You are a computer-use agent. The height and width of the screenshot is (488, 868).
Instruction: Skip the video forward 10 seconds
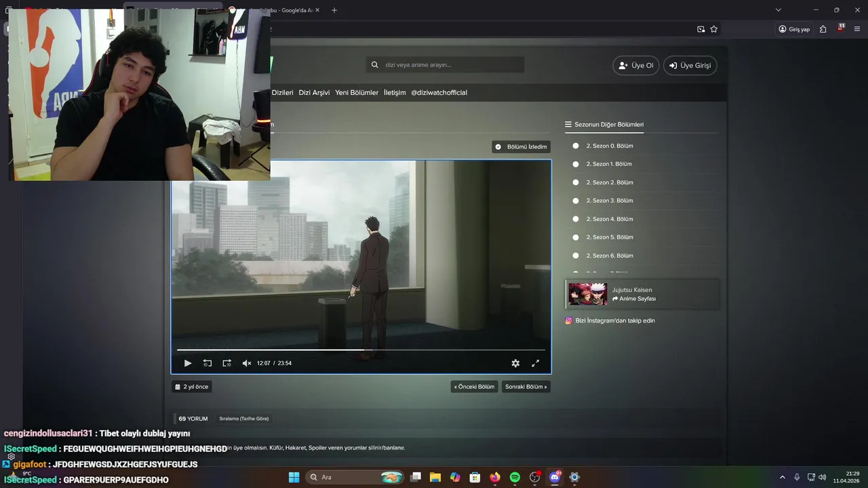(227, 363)
